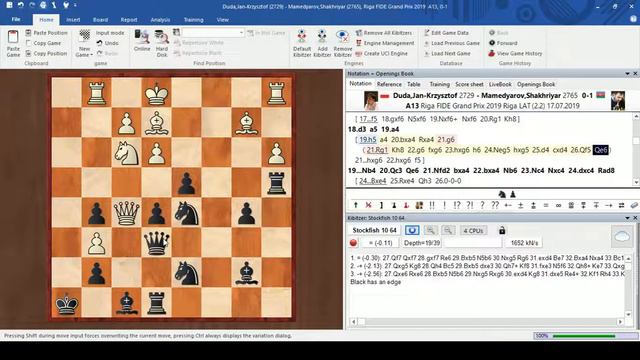Switch to the View ribbon tab
The height and width of the screenshot is (360, 640).
pos(222,20)
